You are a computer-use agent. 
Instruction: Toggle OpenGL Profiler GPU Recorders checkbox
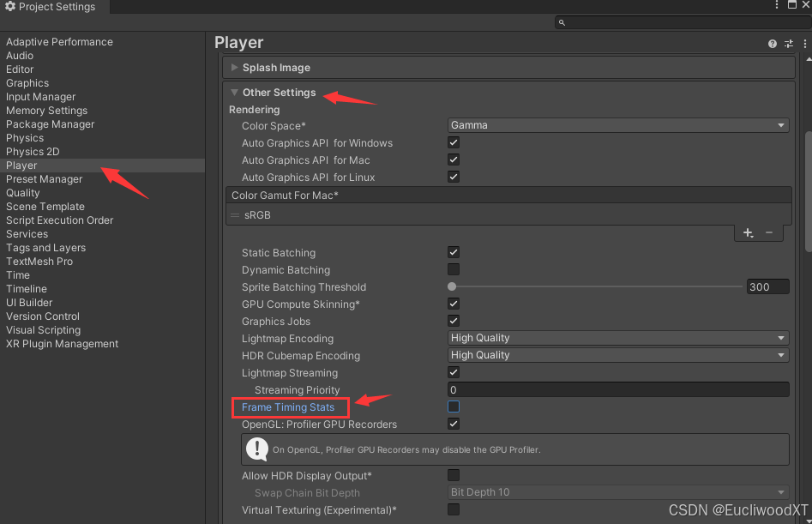(x=453, y=424)
